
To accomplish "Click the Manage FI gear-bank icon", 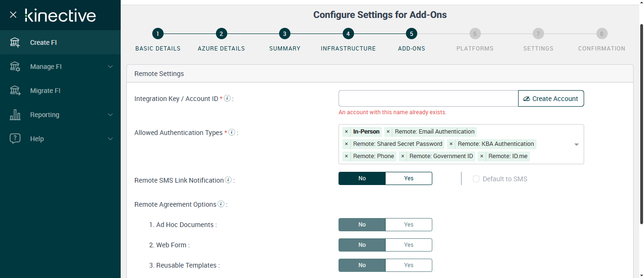I will (15, 67).
